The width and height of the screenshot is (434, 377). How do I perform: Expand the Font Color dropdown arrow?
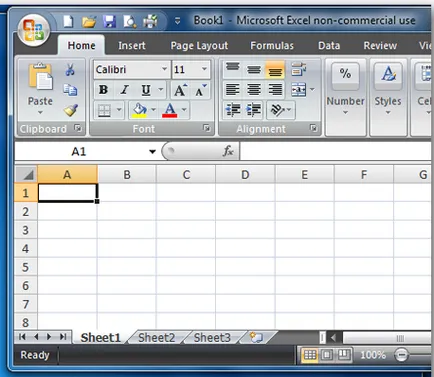pos(184,109)
